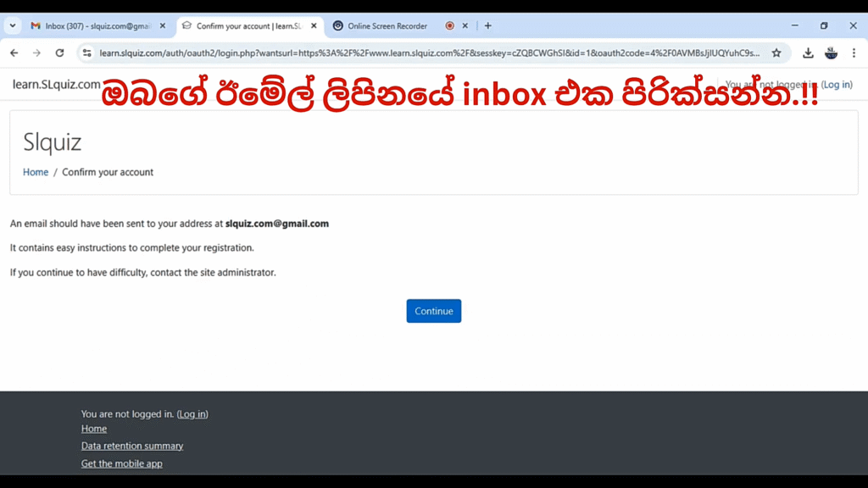This screenshot has height=488, width=868.
Task: Reload the current page
Action: click(60, 53)
